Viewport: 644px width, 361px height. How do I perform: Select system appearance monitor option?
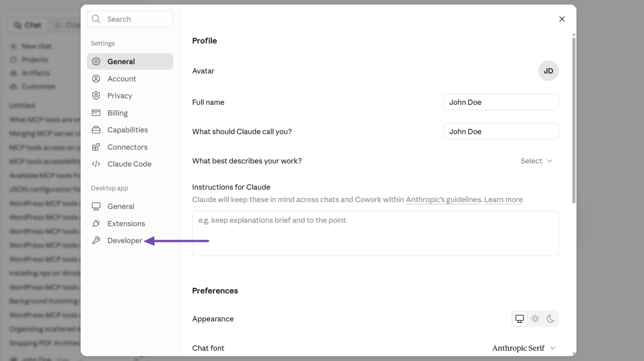point(520,319)
